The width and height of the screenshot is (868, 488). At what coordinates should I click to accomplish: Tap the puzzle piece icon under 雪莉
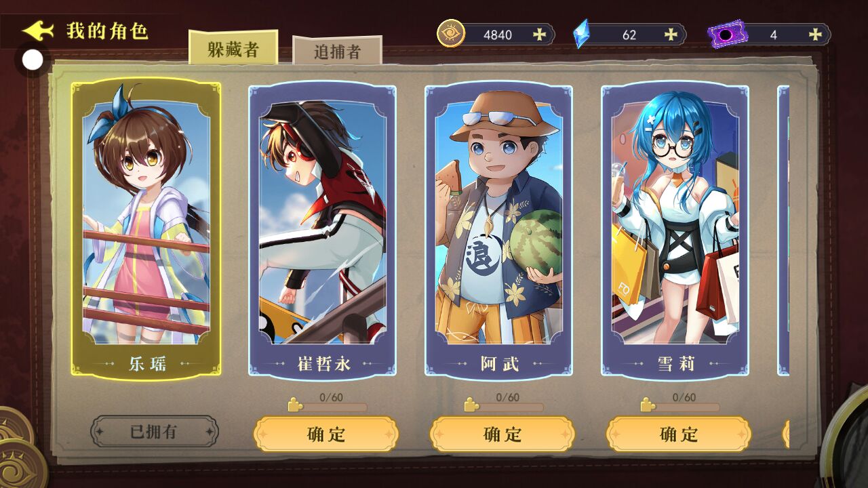click(648, 405)
